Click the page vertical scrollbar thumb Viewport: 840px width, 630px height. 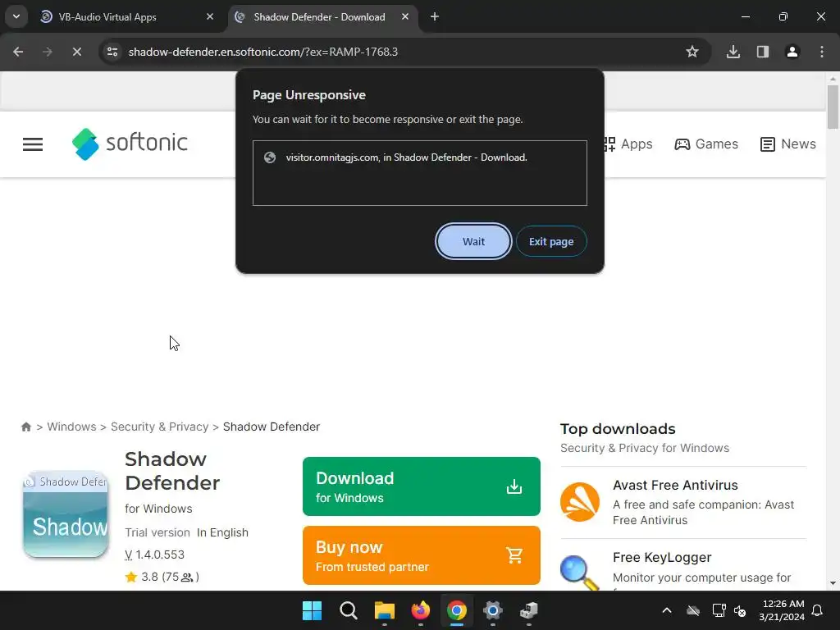[x=833, y=107]
